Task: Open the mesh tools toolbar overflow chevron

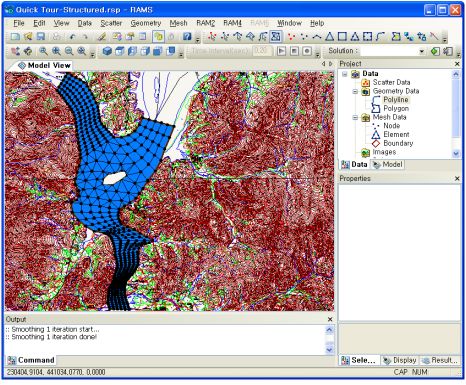Action: [x=445, y=40]
